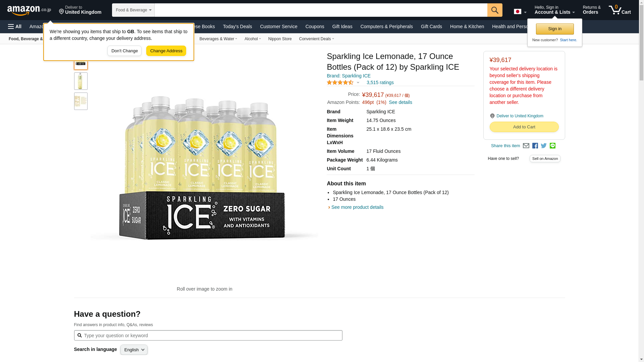The width and height of the screenshot is (644, 362).
Task: Share this item on Facebook
Action: coord(535,146)
